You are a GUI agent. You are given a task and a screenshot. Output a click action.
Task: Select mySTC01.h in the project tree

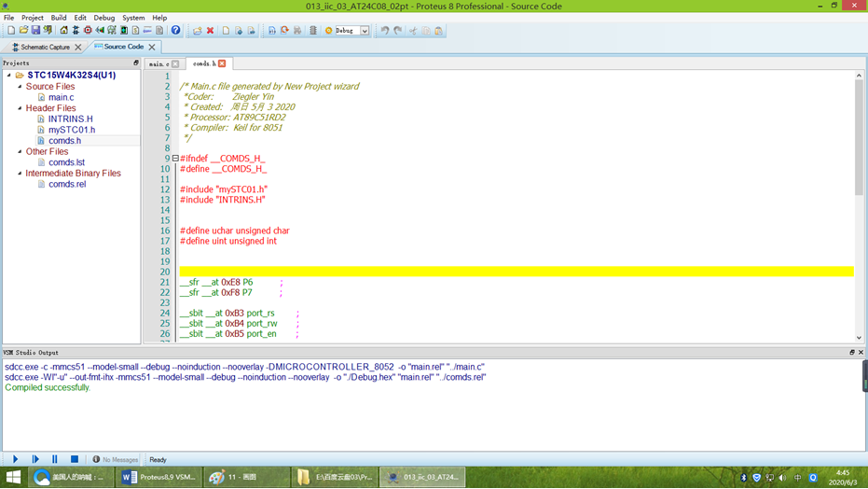[72, 130]
